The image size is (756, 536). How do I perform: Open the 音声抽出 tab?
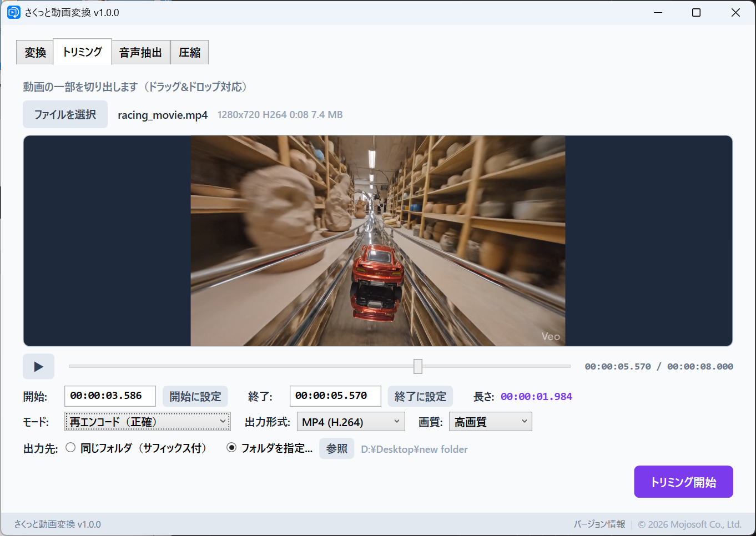pos(141,52)
